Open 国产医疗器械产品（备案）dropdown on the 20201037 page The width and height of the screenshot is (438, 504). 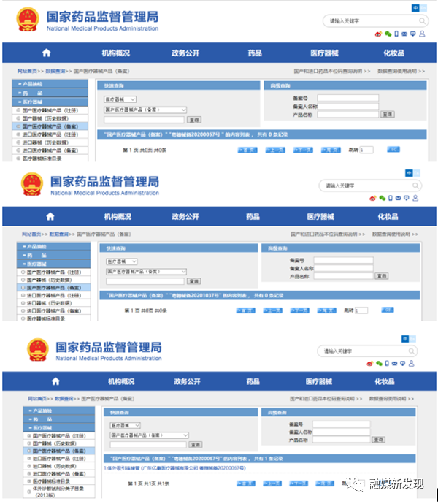[146, 272]
